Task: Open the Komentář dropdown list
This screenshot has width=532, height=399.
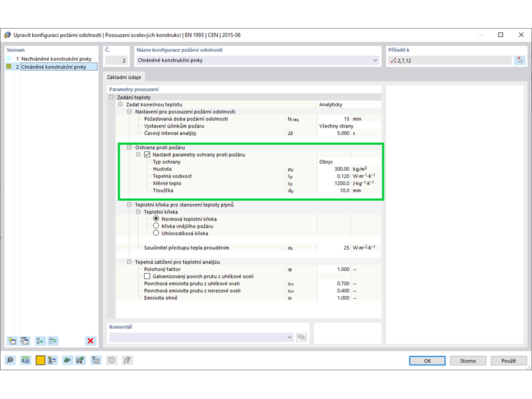Action: 289,337
